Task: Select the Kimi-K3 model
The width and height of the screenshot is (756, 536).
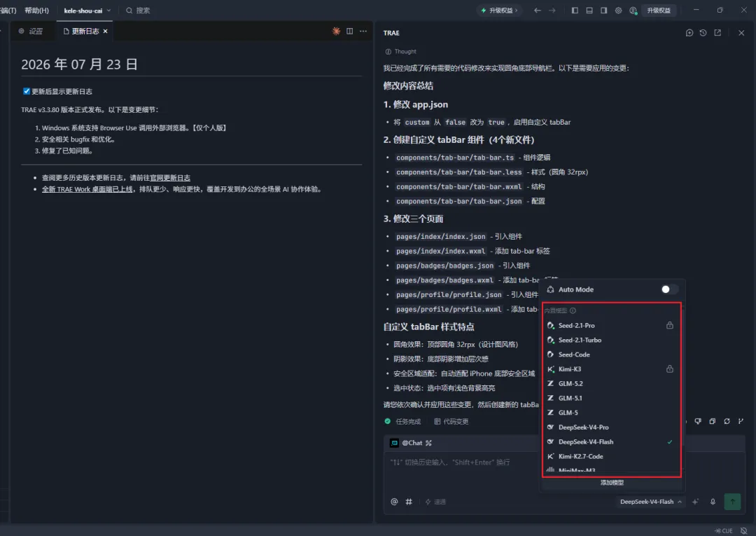Action: 611,369
